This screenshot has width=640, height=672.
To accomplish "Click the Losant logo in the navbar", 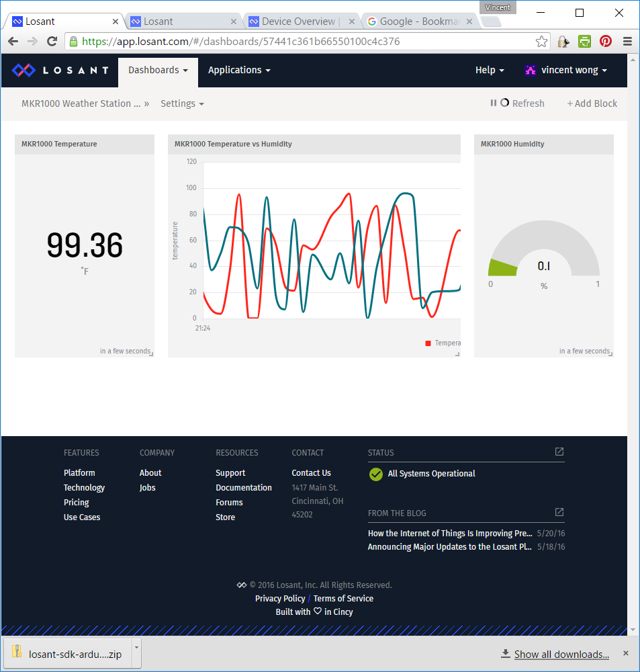I will (x=60, y=70).
